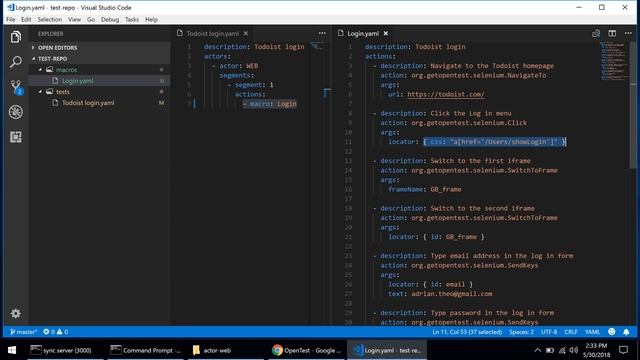Open the Edit menu

26,19
